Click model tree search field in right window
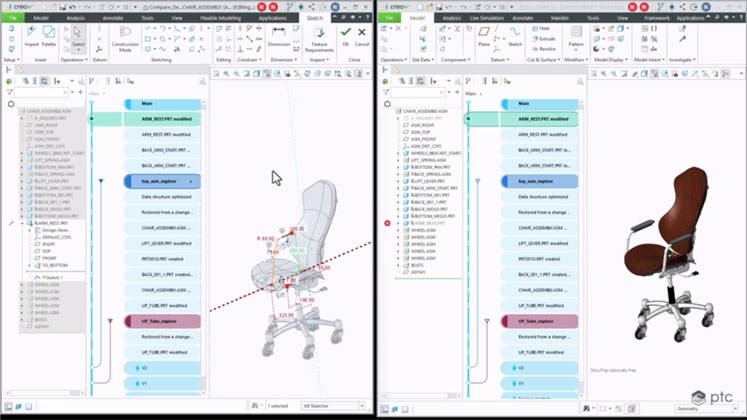The width and height of the screenshot is (747, 420). click(x=418, y=92)
